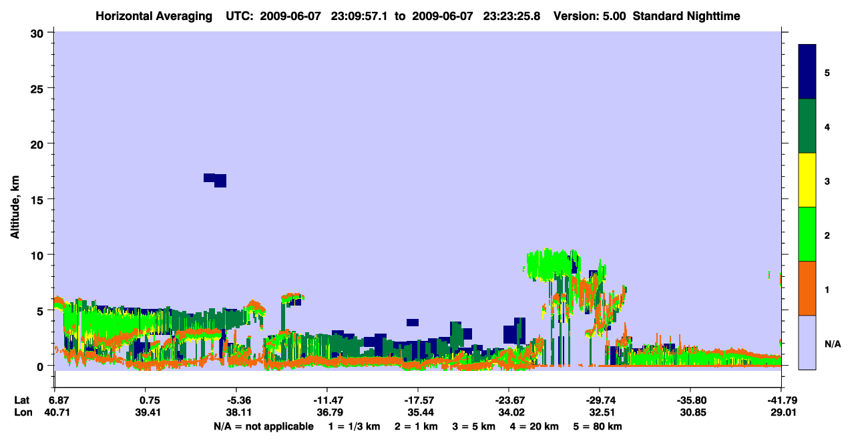The height and width of the screenshot is (445, 868).
Task: Click legend text 'N/A = not applicable'
Action: point(263,426)
